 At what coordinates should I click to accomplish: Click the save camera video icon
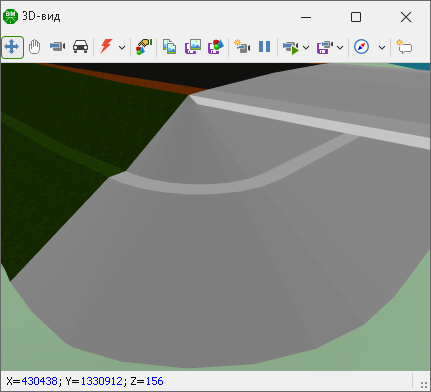(325, 47)
